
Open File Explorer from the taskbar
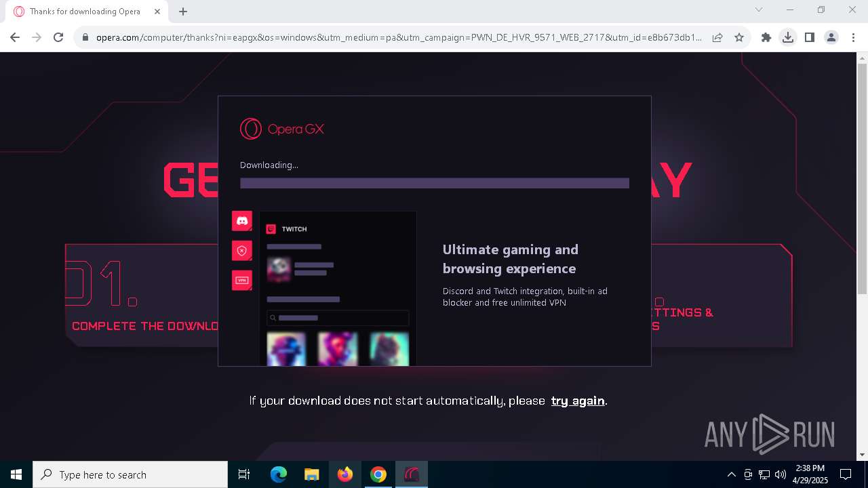pos(311,474)
